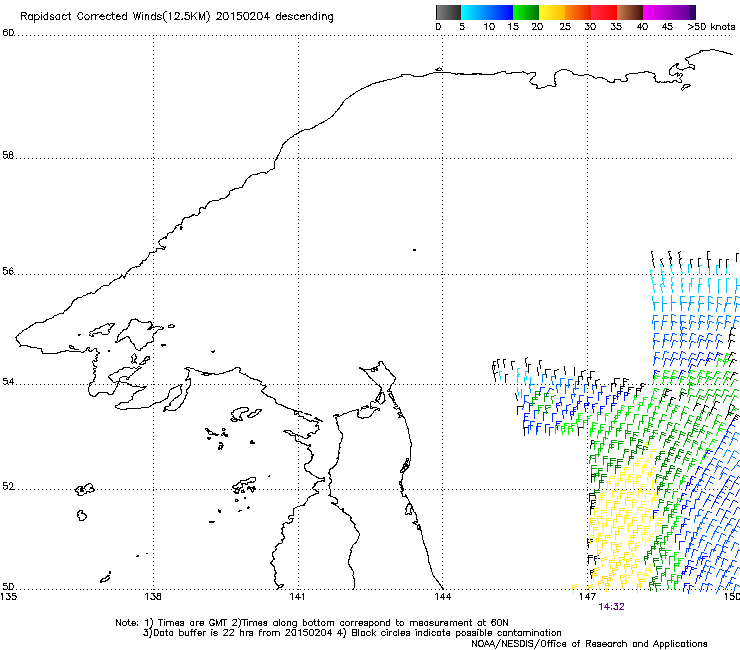The image size is (740, 650).
Task: Click latitude label 54
Action: (x=8, y=381)
